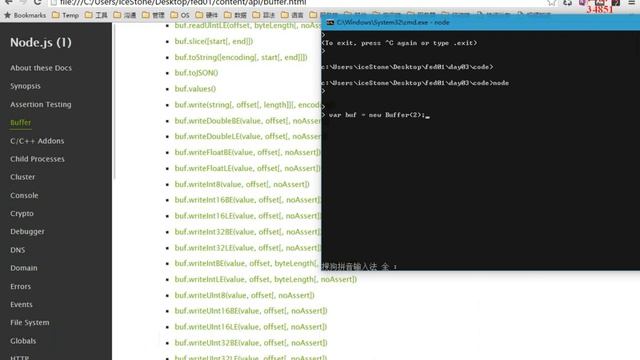Open C/C++ Addons in the sidebar

37,141
